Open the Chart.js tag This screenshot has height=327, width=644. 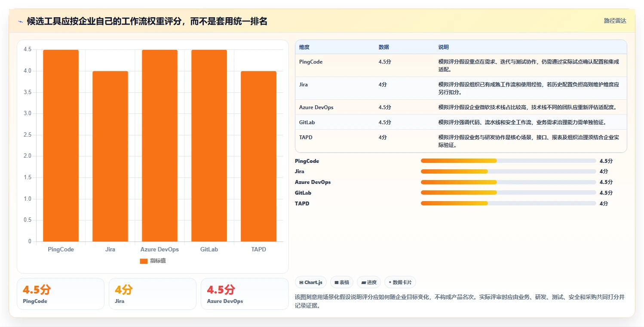click(311, 282)
